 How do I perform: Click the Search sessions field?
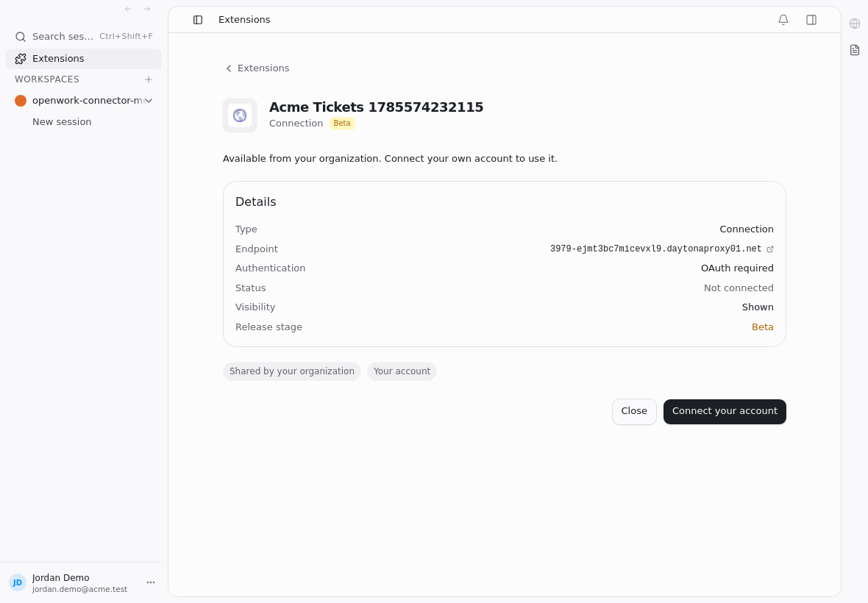(x=84, y=37)
